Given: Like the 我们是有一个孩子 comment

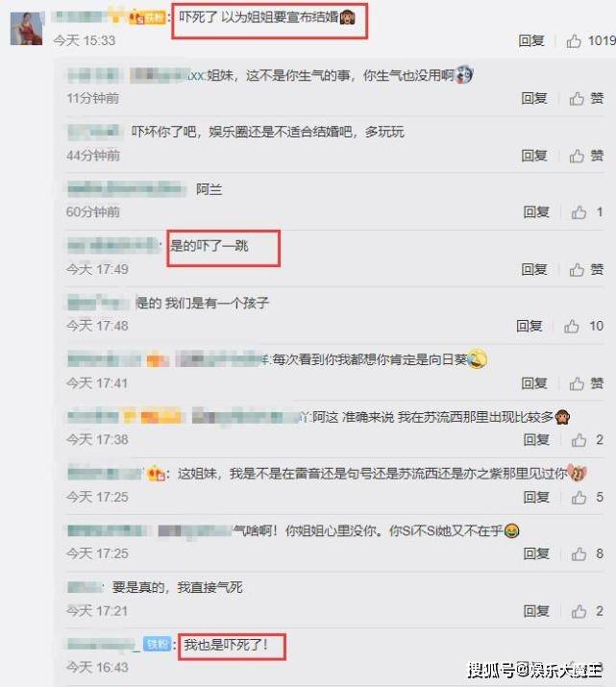Looking at the screenshot, I should pyautogui.click(x=572, y=326).
